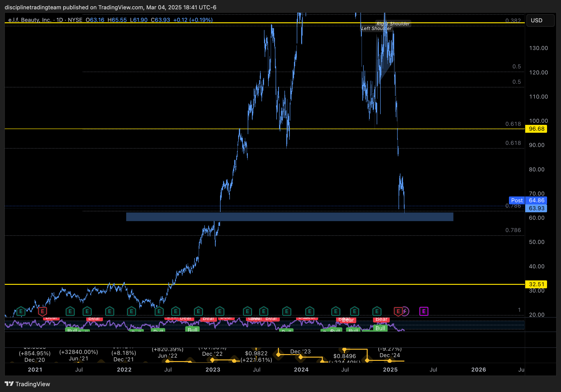
Task: Click the (+8.18%) earnings change text
Action: click(x=124, y=353)
